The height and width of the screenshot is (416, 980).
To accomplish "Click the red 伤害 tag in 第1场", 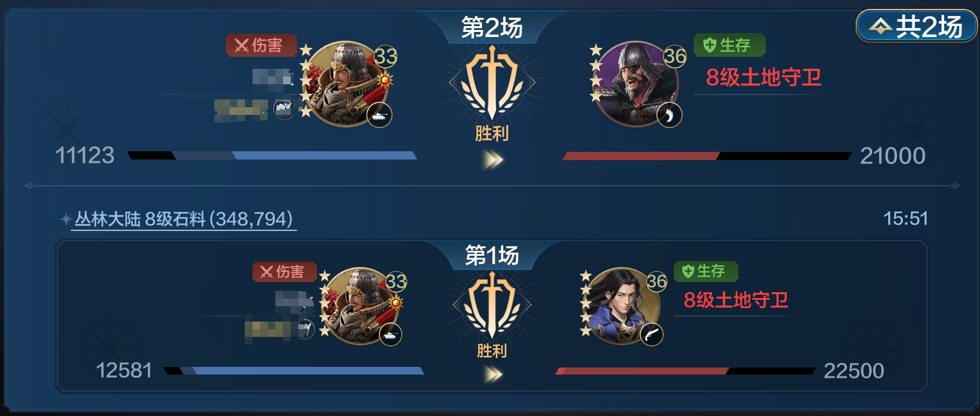I will 284,272.
